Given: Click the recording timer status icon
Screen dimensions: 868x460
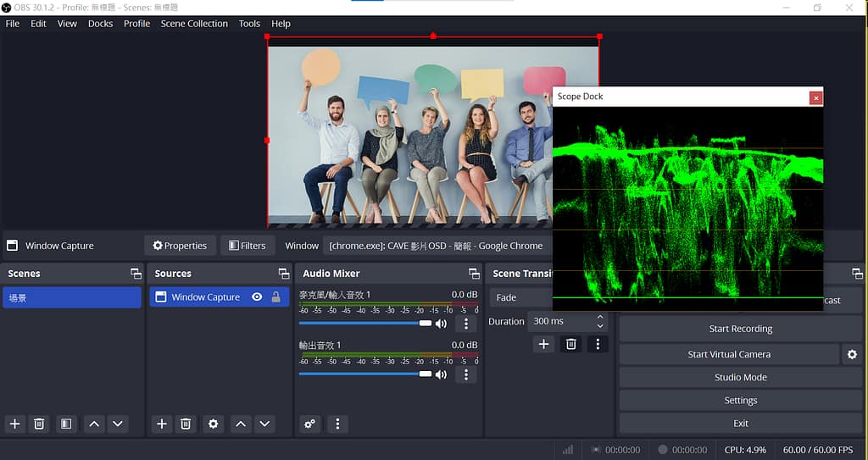Looking at the screenshot, I should point(663,450).
